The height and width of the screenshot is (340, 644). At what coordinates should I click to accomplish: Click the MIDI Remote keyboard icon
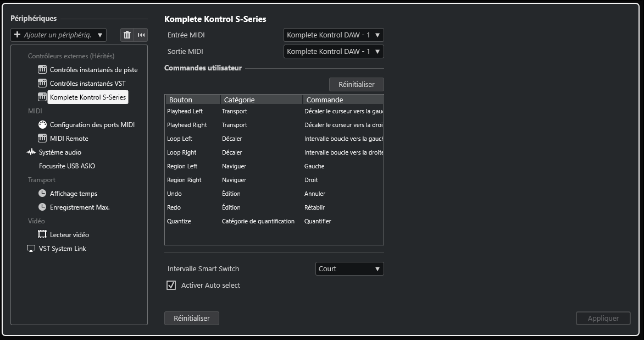[x=42, y=139]
